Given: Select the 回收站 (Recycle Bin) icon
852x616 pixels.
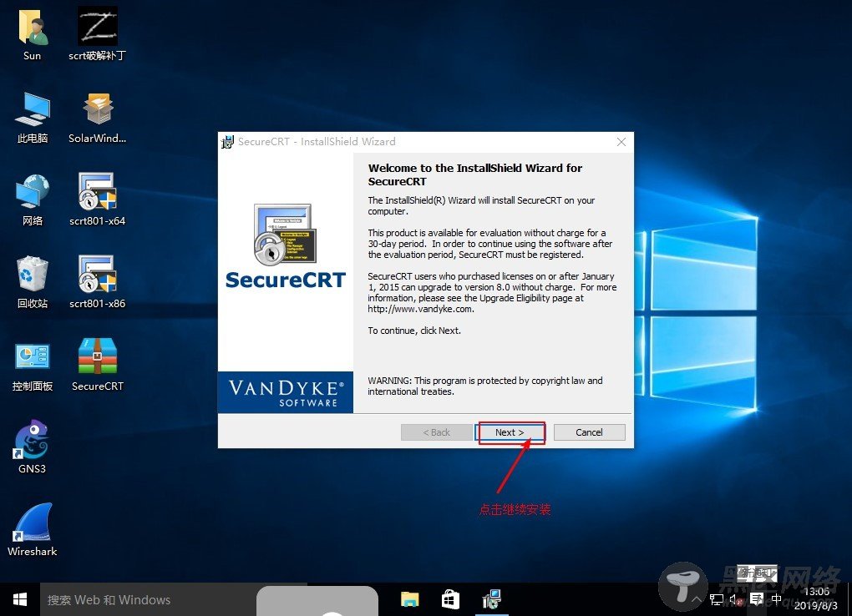Looking at the screenshot, I should (32, 282).
